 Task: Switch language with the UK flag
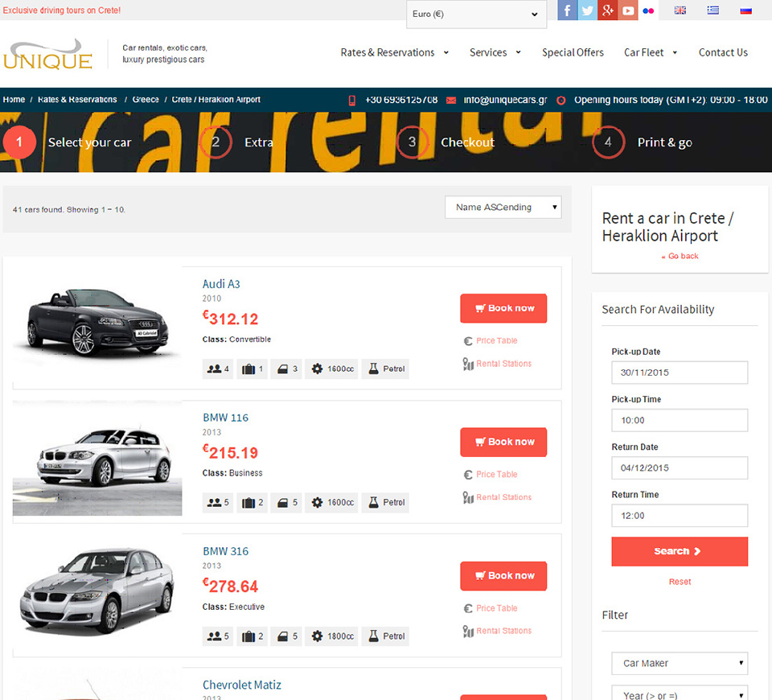click(x=680, y=10)
